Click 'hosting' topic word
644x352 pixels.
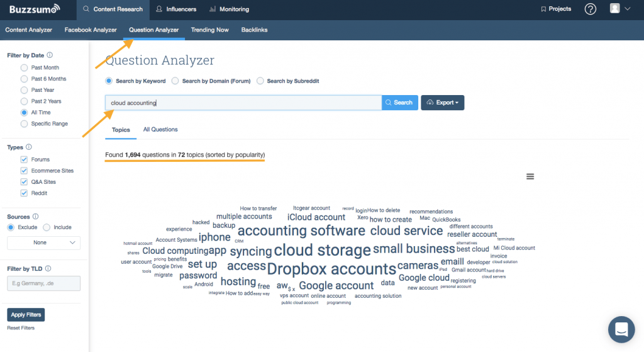point(238,281)
